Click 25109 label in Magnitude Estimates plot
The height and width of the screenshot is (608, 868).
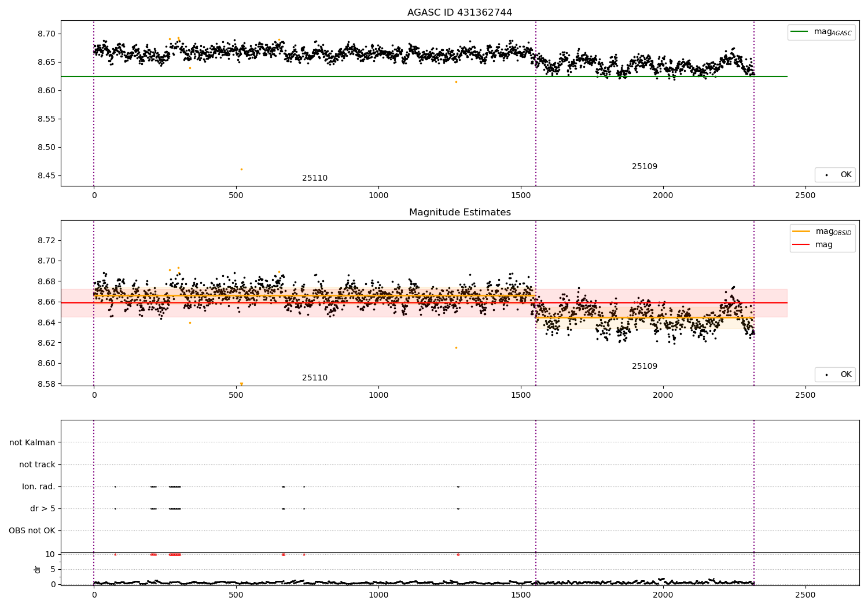point(645,367)
